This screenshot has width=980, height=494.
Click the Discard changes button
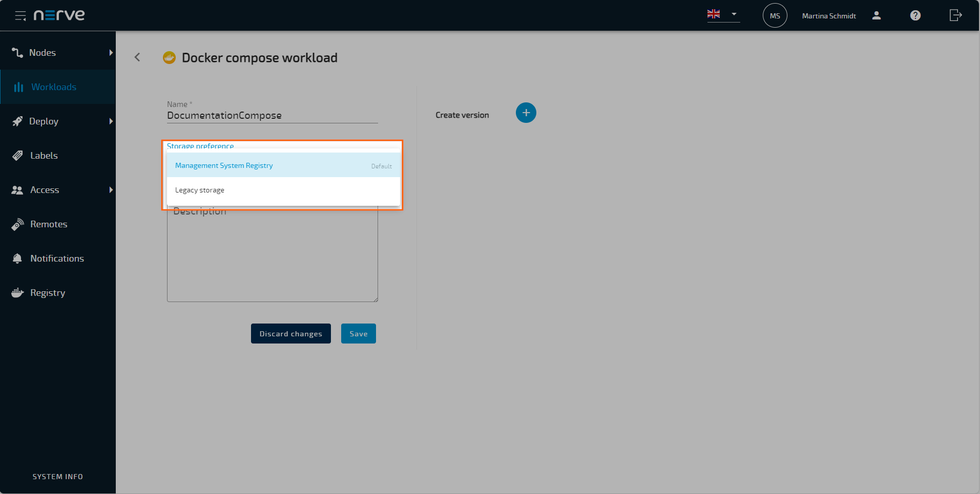290,334
